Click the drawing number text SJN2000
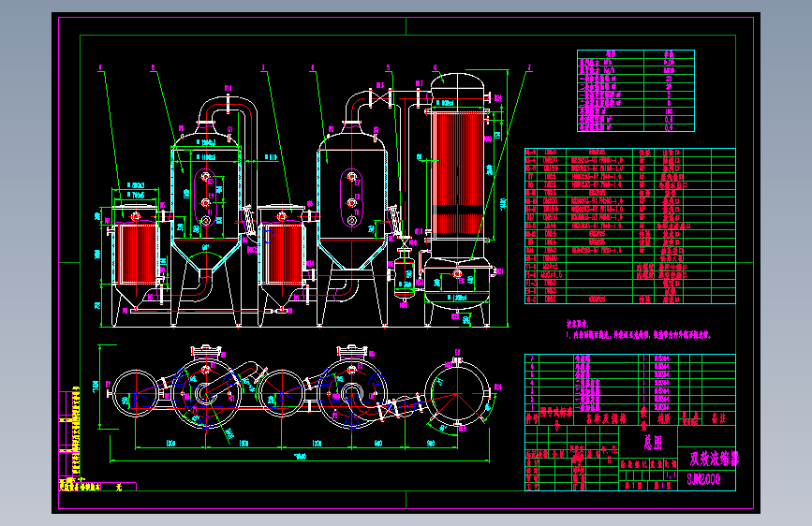The width and height of the screenshot is (812, 526). pyautogui.click(x=703, y=479)
